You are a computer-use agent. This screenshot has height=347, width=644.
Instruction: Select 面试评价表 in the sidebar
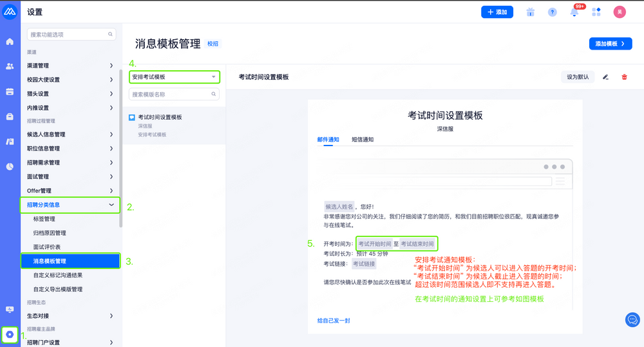pyautogui.click(x=47, y=247)
